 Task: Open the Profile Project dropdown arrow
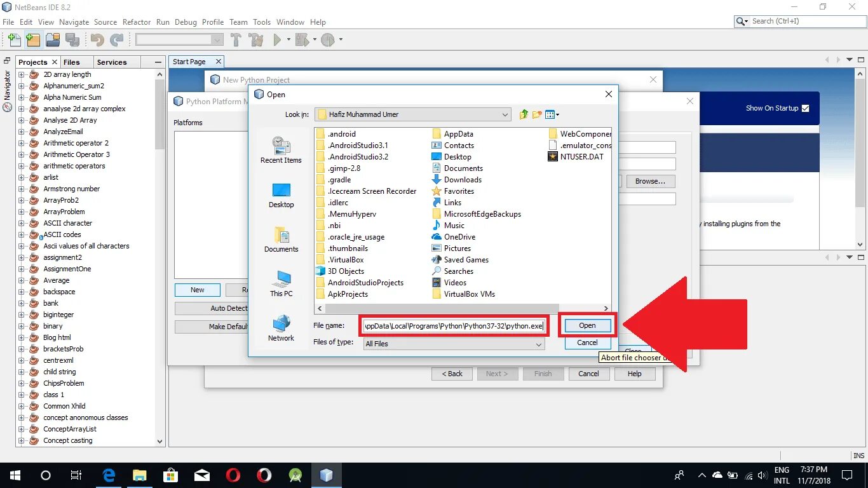coord(341,40)
